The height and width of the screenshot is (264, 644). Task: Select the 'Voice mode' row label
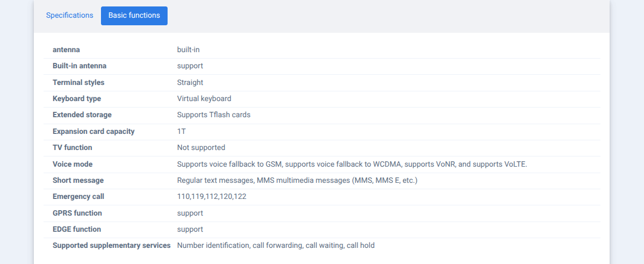tap(73, 165)
